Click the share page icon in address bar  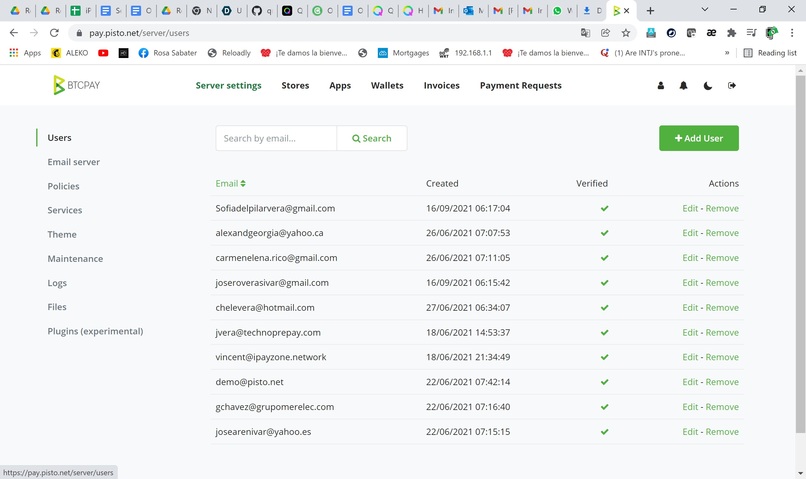coord(606,33)
